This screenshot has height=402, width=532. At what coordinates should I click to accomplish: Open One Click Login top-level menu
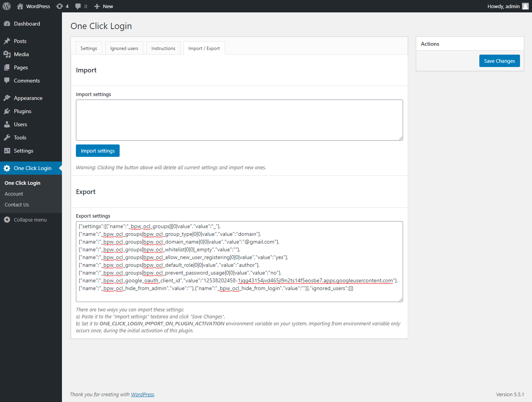pos(31,168)
